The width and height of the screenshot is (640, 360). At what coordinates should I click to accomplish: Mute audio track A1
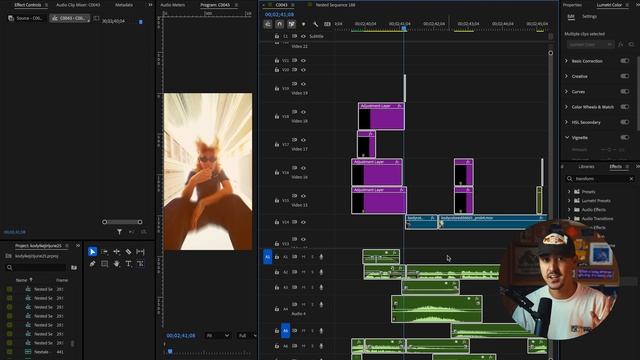303,257
